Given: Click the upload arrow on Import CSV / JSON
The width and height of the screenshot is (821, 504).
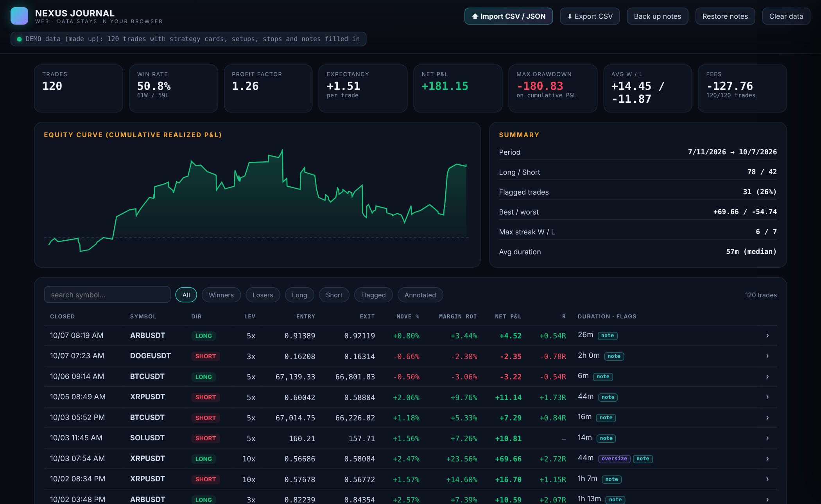Looking at the screenshot, I should 475,16.
